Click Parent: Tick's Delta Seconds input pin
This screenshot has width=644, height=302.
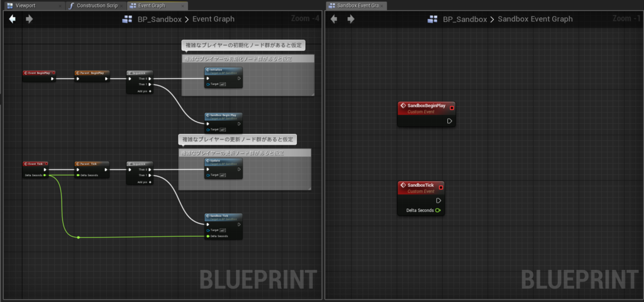coord(77,175)
